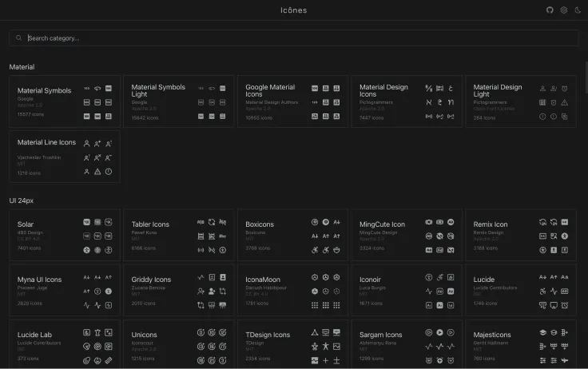The image size is (588, 369).
Task: Open the Material Design Icons collection
Action: [x=407, y=101]
